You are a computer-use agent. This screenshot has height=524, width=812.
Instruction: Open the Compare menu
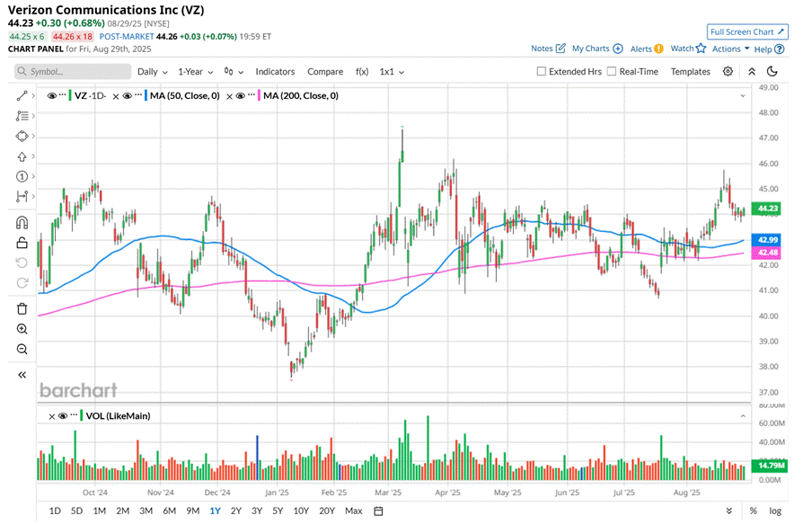[x=325, y=72]
